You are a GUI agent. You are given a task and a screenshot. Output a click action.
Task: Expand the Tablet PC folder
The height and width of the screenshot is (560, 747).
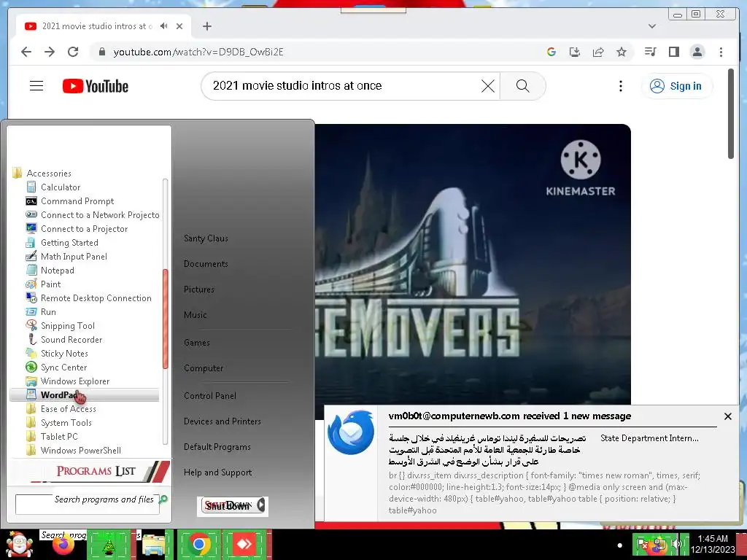[x=59, y=436]
